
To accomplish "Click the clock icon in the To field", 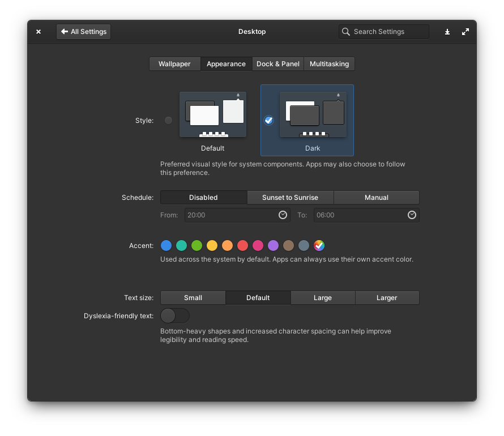I will [412, 215].
